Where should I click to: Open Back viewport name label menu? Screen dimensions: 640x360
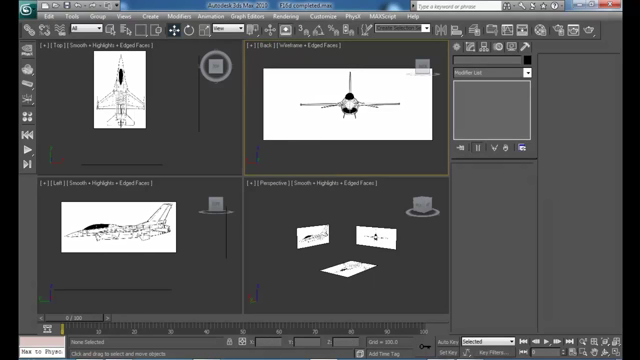coord(266,45)
